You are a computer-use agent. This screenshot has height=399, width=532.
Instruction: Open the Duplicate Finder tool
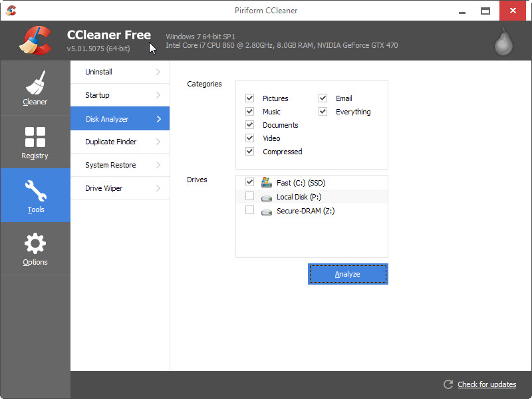pos(120,142)
